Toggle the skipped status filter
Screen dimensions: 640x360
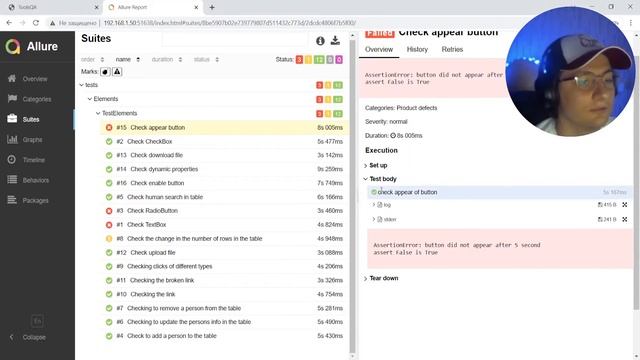pyautogui.click(x=330, y=60)
